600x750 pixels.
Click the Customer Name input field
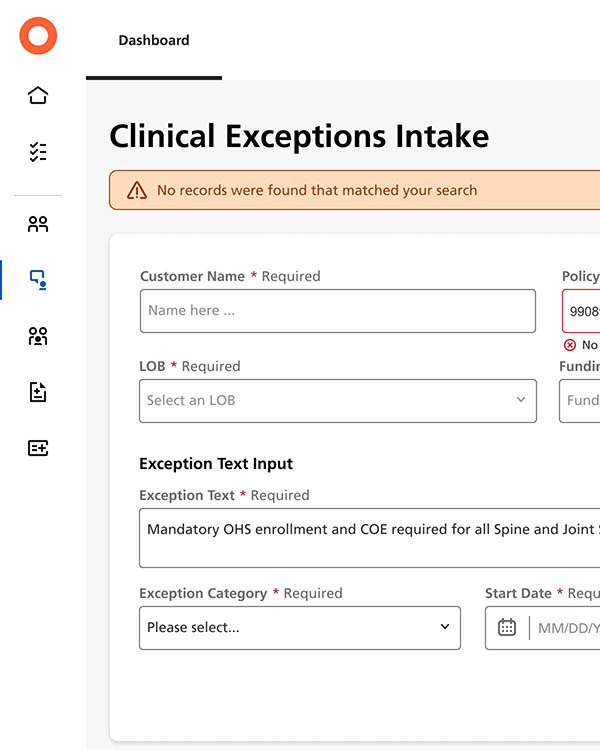coord(337,311)
